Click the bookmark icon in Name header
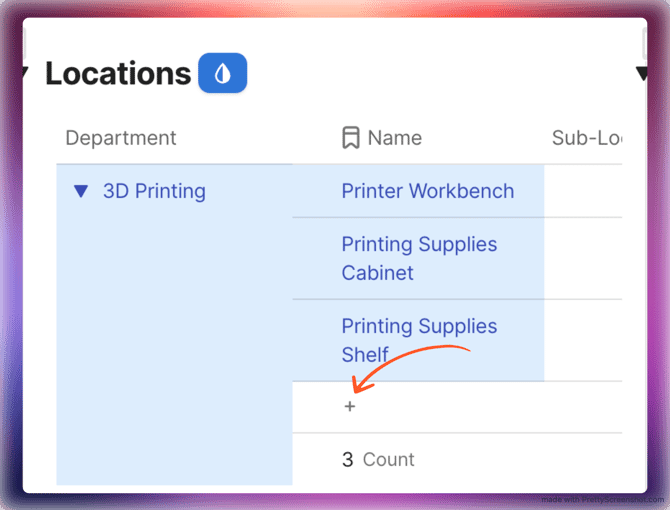Image resolution: width=670 pixels, height=510 pixels. 350,138
